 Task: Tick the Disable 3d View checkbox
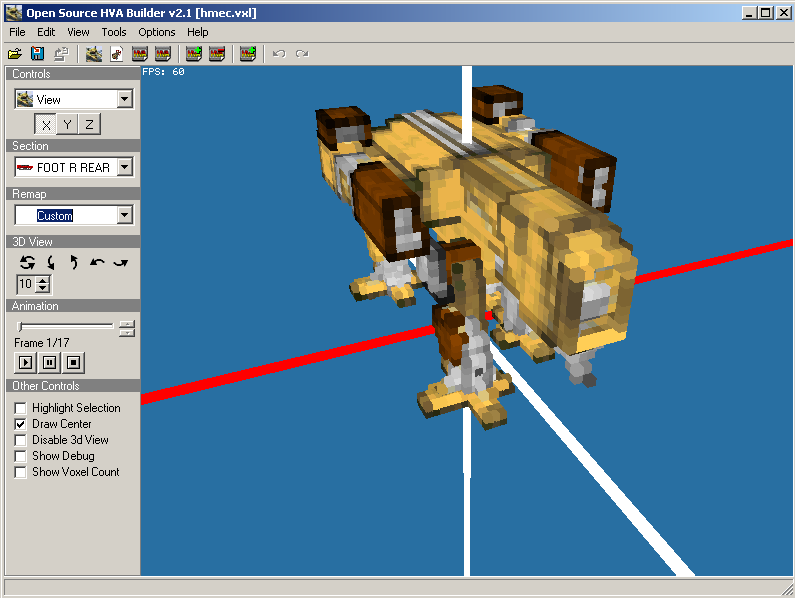[x=20, y=440]
